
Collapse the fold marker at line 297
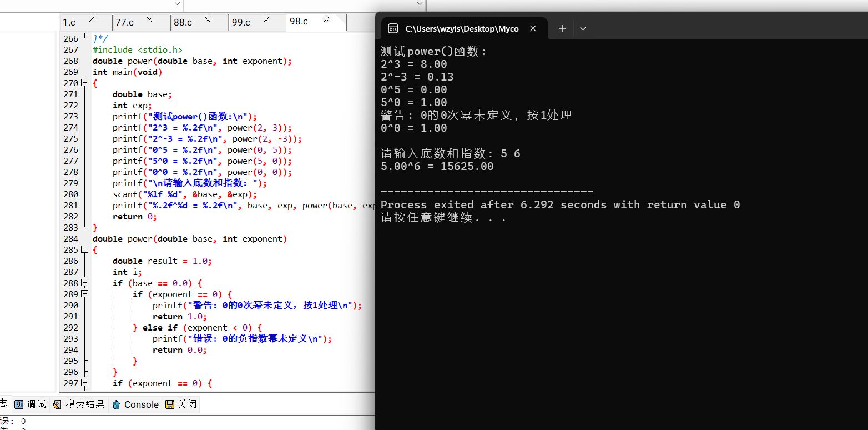point(84,383)
